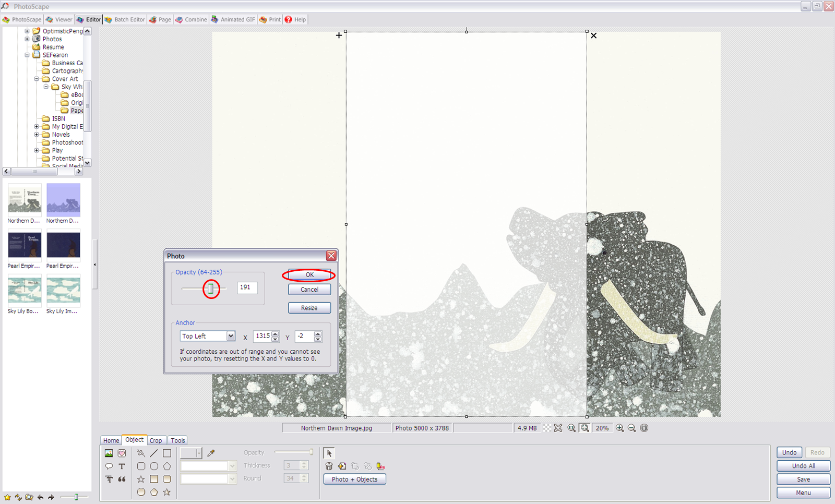Click the Photo + Objects button
This screenshot has height=504, width=835.
354,479
